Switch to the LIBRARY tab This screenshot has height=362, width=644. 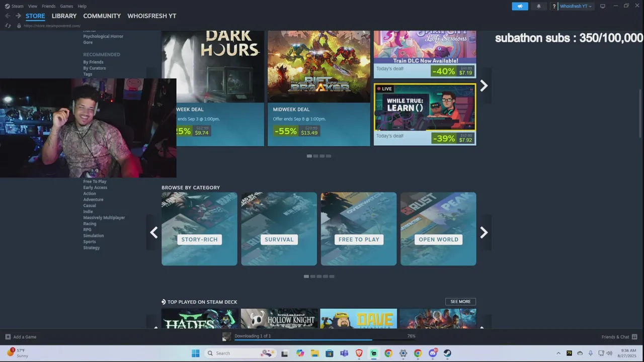click(64, 16)
